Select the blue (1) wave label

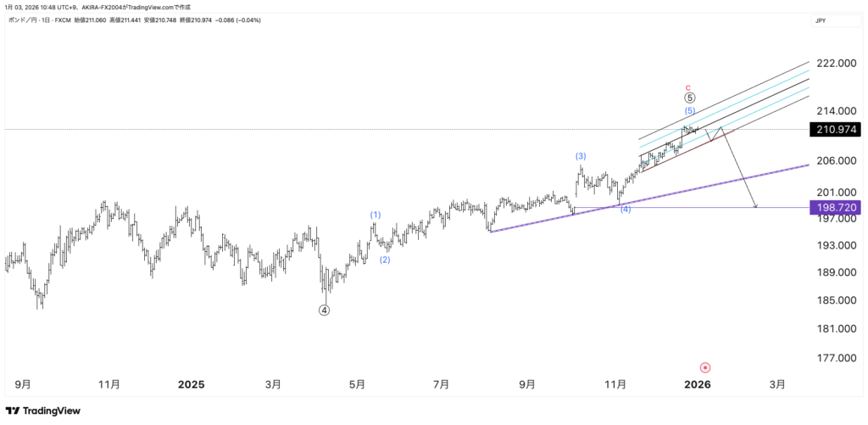[x=376, y=215]
